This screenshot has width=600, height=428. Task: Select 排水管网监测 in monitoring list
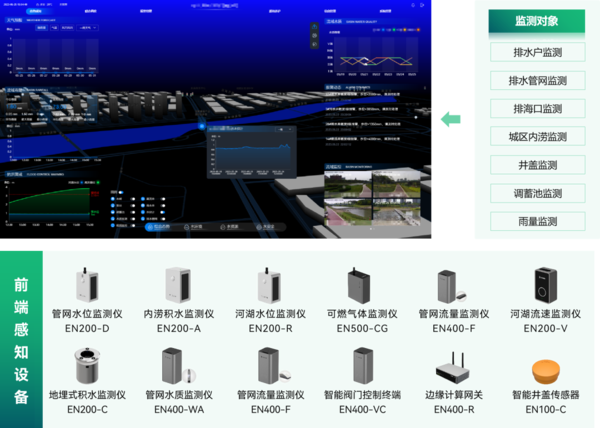(x=538, y=81)
